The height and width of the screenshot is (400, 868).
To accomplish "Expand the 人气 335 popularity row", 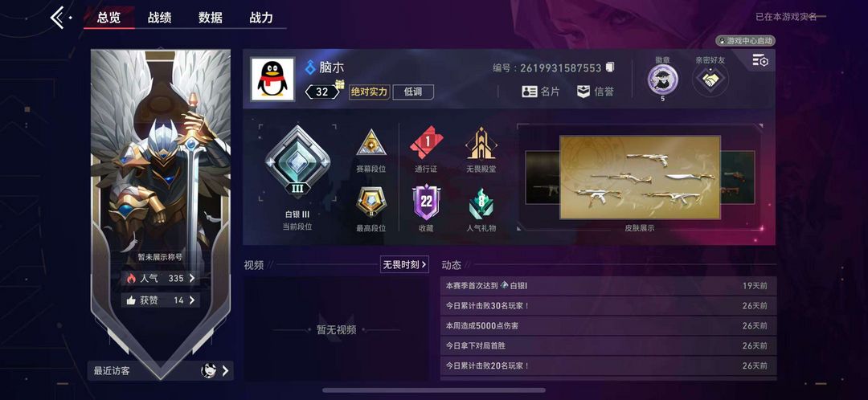I will 161,278.
